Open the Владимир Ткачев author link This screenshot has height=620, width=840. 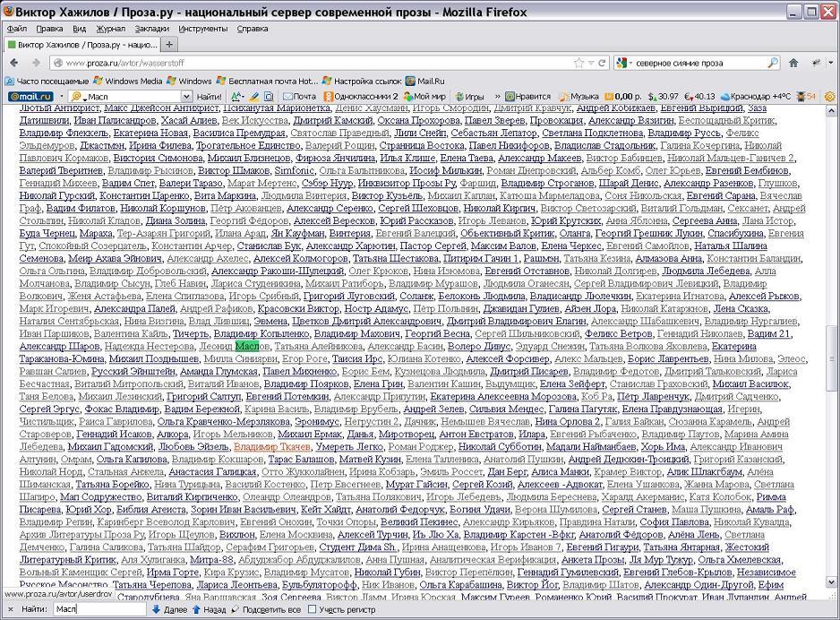tap(271, 446)
